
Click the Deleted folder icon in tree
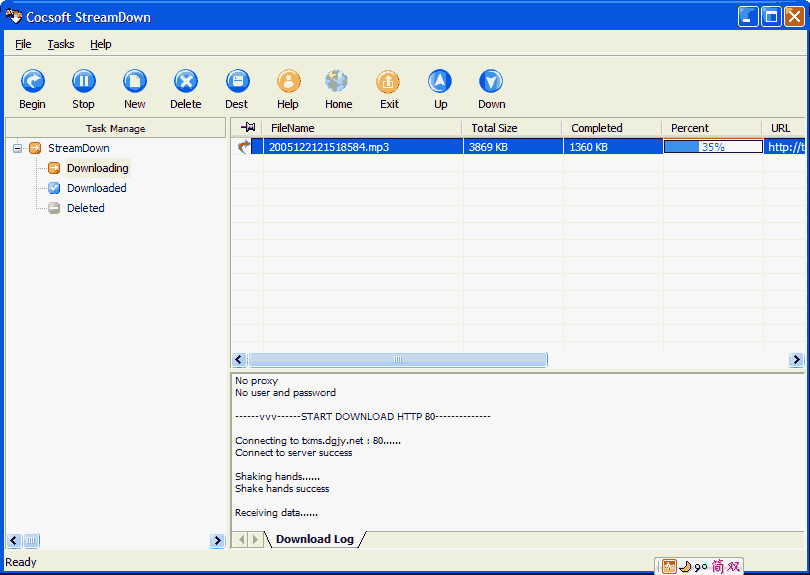pyautogui.click(x=54, y=208)
